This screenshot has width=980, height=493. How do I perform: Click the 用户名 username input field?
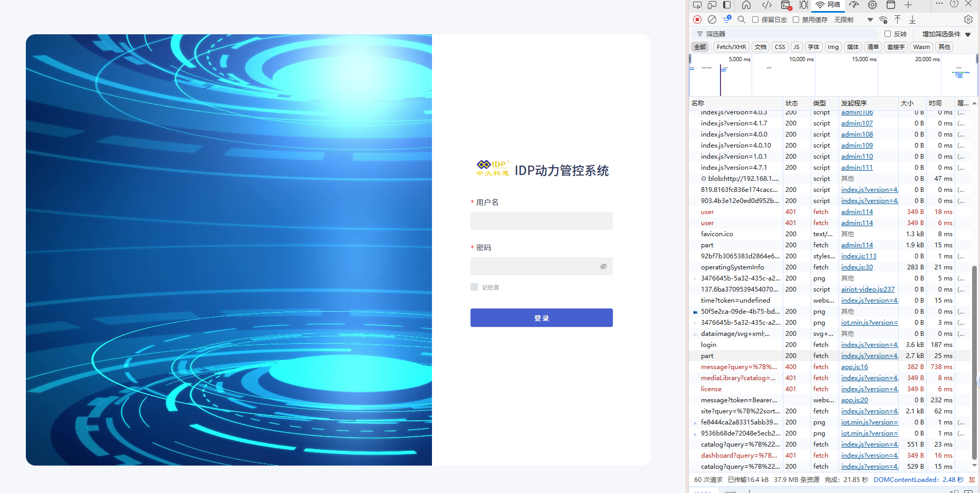(541, 221)
